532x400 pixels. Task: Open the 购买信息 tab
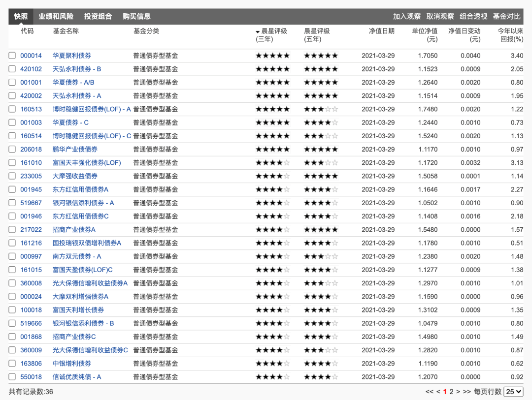pos(137,16)
